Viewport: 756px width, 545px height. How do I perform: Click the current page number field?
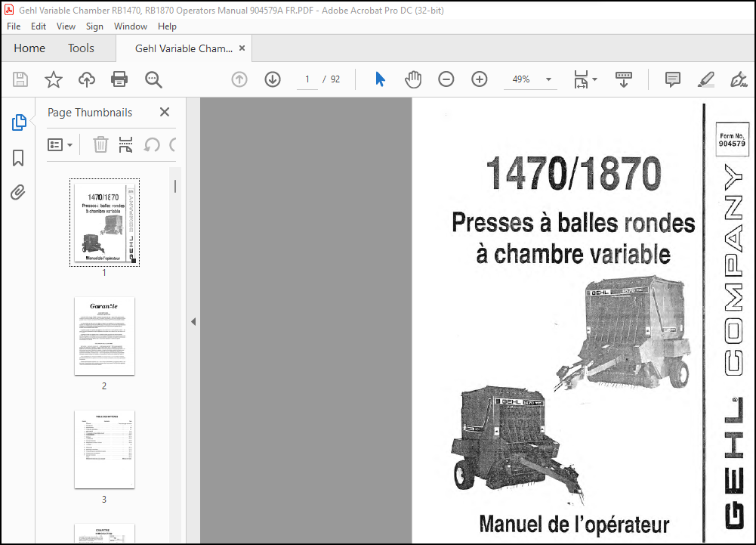tap(307, 79)
